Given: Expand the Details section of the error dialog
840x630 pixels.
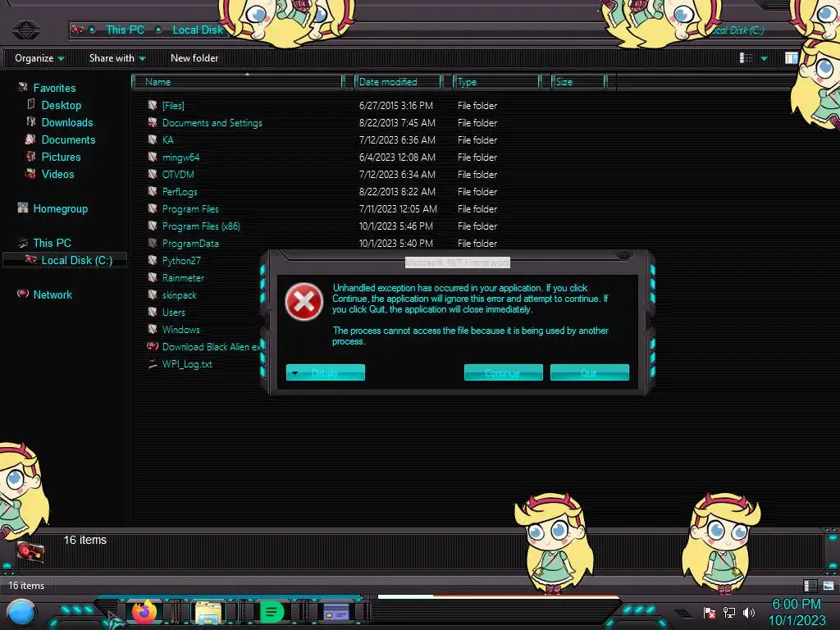Looking at the screenshot, I should (x=325, y=372).
